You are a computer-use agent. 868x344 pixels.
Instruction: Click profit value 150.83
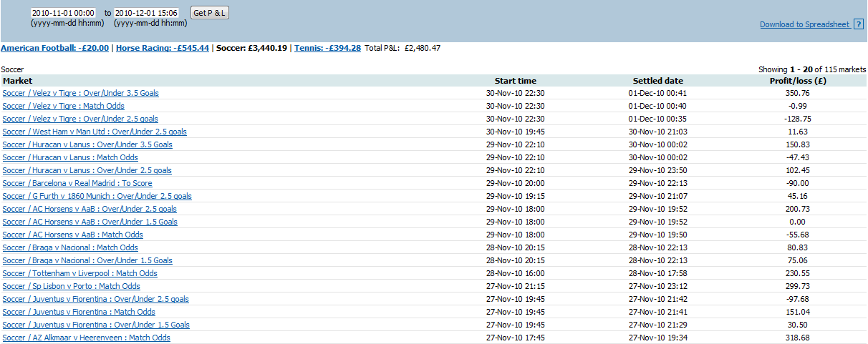[797, 144]
